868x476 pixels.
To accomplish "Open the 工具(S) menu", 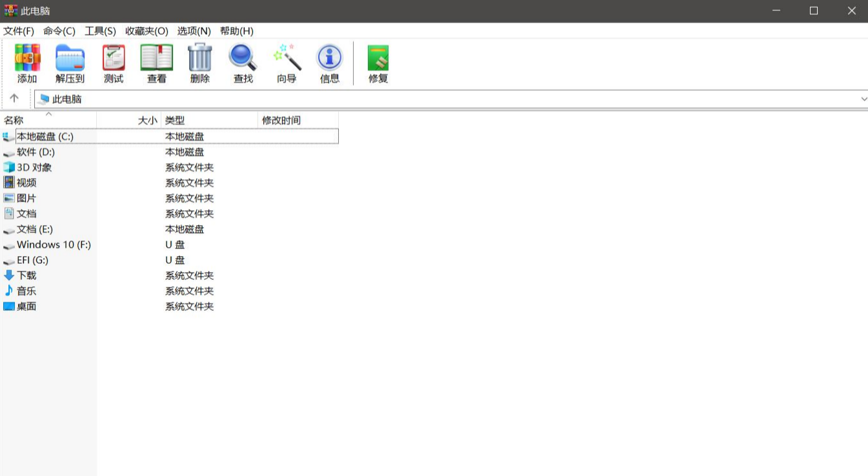I will [100, 31].
